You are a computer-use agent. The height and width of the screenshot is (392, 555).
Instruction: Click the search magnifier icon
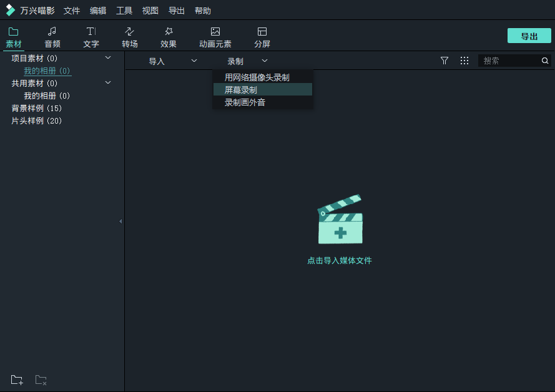tap(544, 61)
